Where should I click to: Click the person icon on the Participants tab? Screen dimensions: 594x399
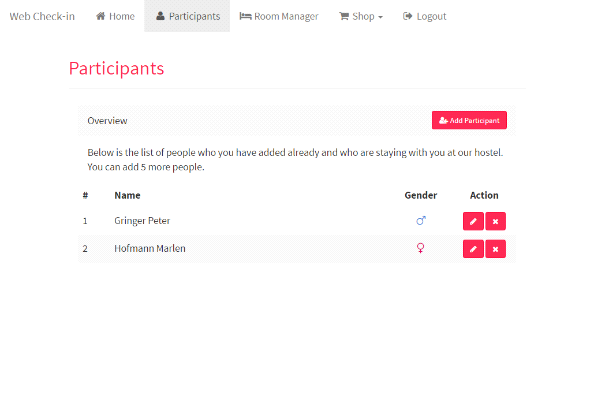coord(160,16)
